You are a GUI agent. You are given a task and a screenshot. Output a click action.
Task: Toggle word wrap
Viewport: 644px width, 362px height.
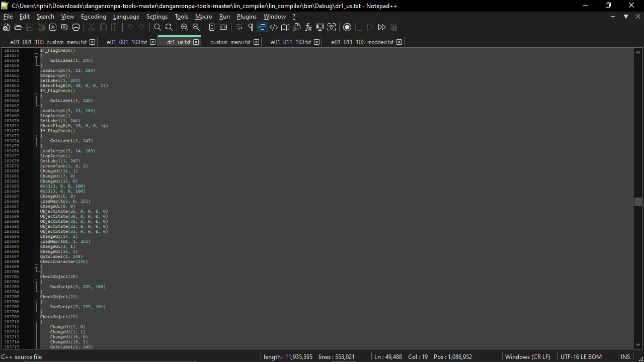[239, 27]
